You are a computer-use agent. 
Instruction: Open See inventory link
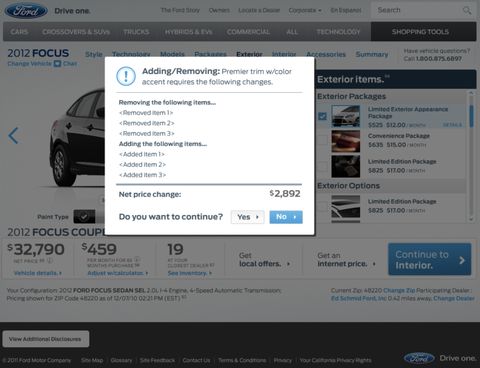pyautogui.click(x=189, y=273)
